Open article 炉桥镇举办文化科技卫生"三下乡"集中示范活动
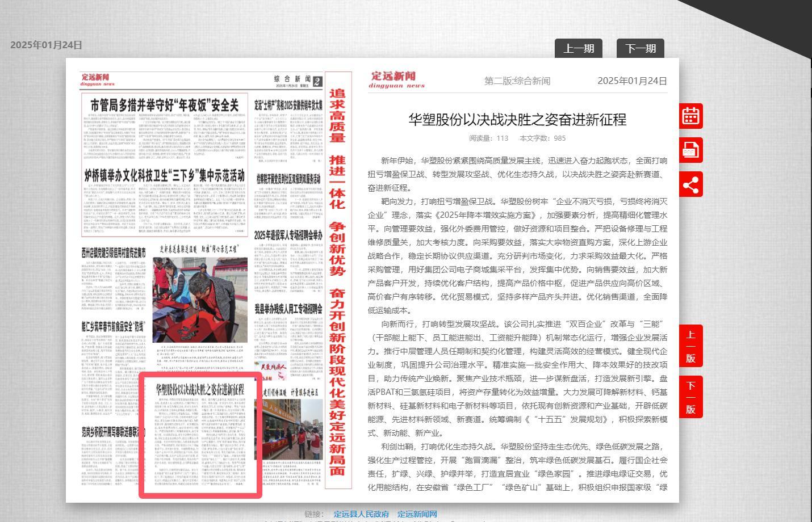The height and width of the screenshot is (522, 812). coord(164,175)
